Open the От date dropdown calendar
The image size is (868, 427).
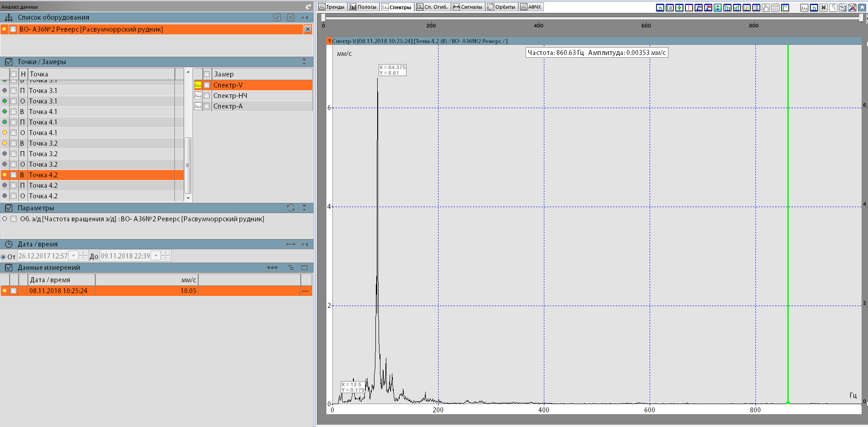[73, 256]
